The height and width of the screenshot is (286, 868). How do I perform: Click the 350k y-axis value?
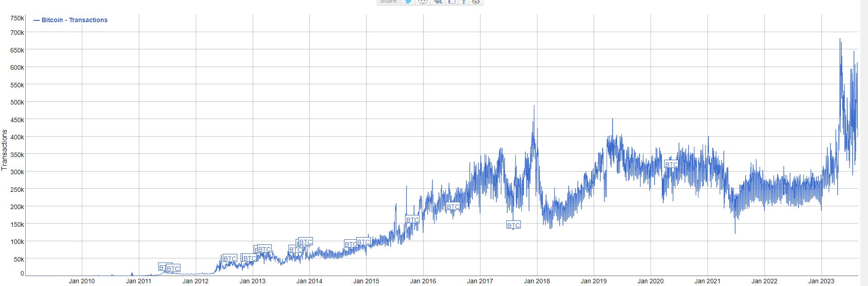[17, 155]
